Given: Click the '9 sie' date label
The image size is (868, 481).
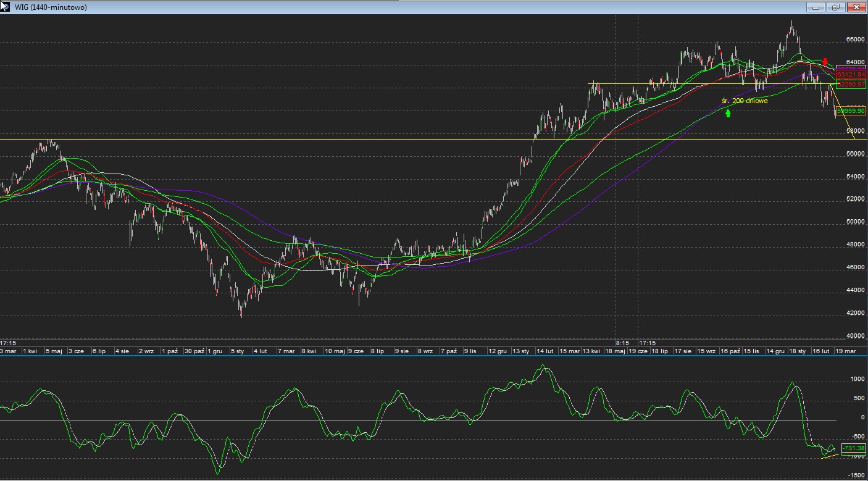Looking at the screenshot, I should pyautogui.click(x=402, y=351).
